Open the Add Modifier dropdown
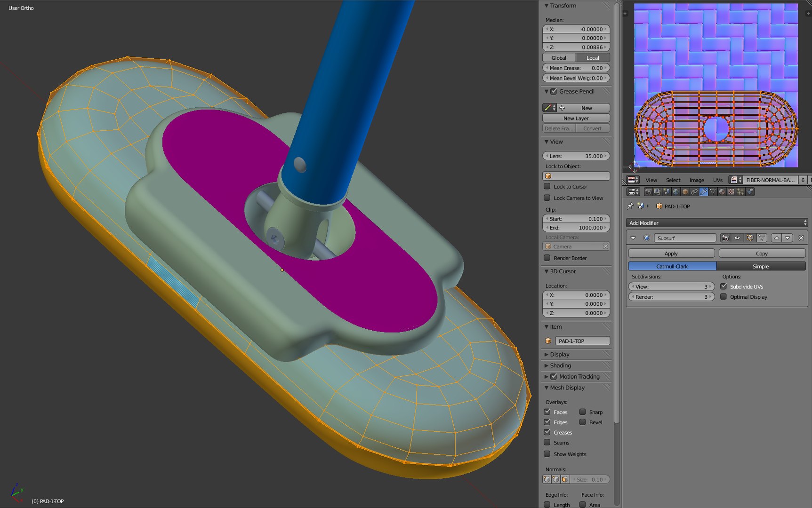 click(717, 223)
